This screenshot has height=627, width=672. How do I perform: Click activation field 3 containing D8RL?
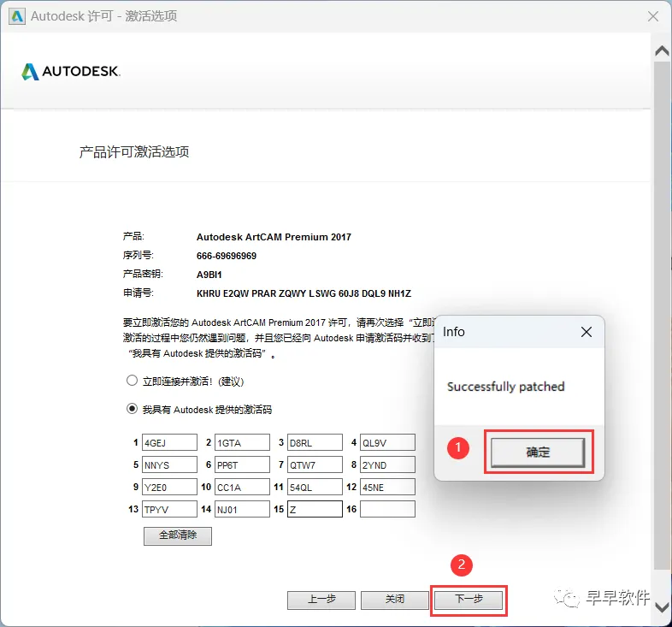tap(315, 442)
